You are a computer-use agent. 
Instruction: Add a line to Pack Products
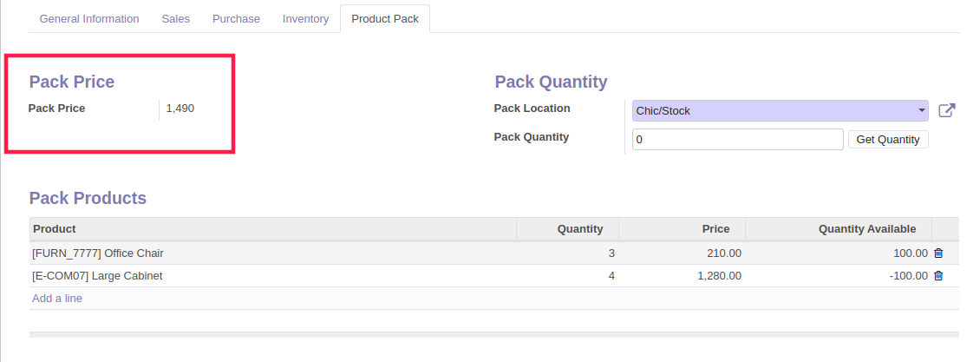click(x=57, y=299)
